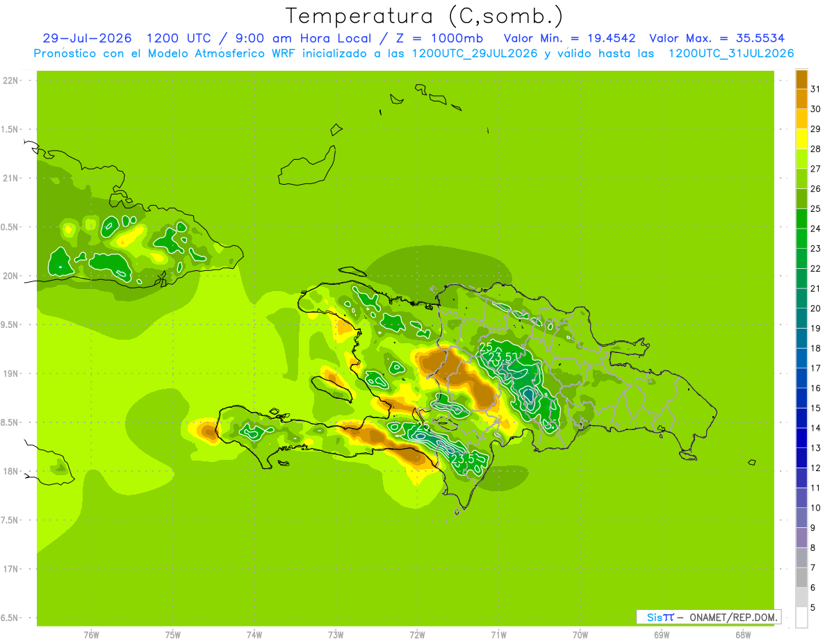
Task: Click the 1200UTC_29JUL2026 initialization time
Action: pos(475,53)
